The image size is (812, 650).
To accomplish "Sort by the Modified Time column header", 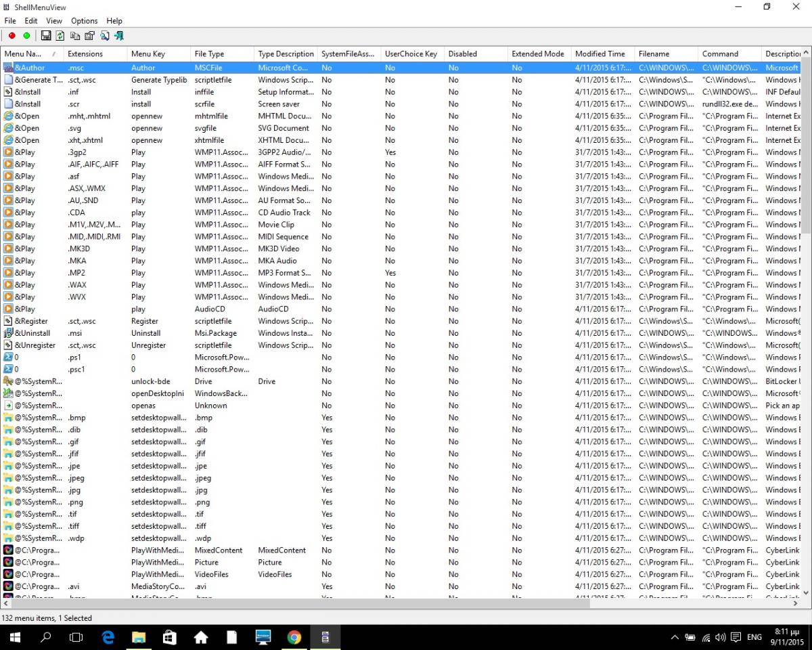I will [600, 53].
